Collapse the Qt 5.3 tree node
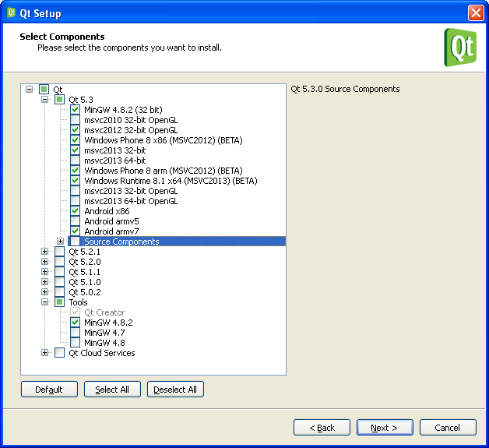The image size is (489, 448). pos(44,100)
